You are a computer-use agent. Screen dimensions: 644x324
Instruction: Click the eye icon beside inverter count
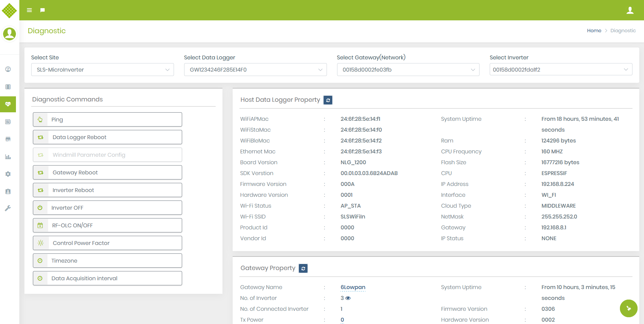[348, 298]
